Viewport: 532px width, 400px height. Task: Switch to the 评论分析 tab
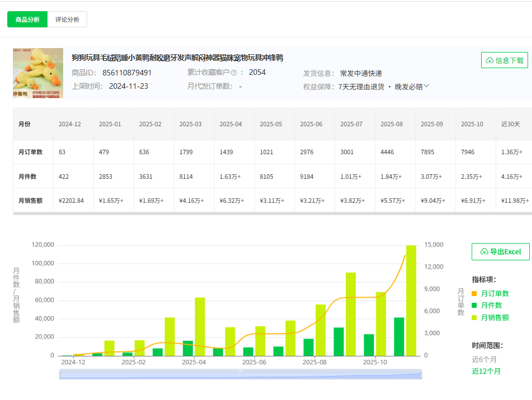click(68, 18)
